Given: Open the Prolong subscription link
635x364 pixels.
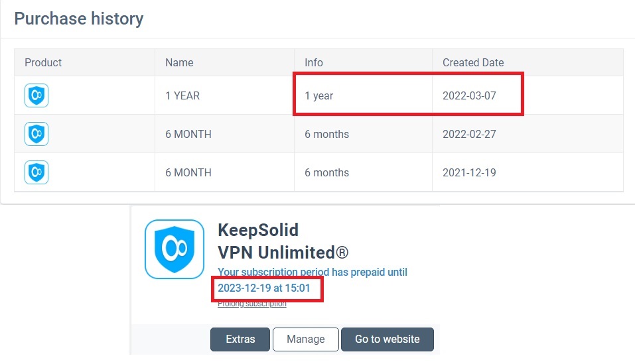Looking at the screenshot, I should click(252, 304).
